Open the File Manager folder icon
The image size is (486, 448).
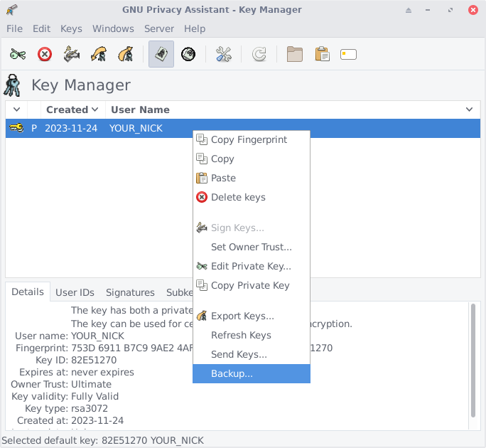tap(295, 54)
